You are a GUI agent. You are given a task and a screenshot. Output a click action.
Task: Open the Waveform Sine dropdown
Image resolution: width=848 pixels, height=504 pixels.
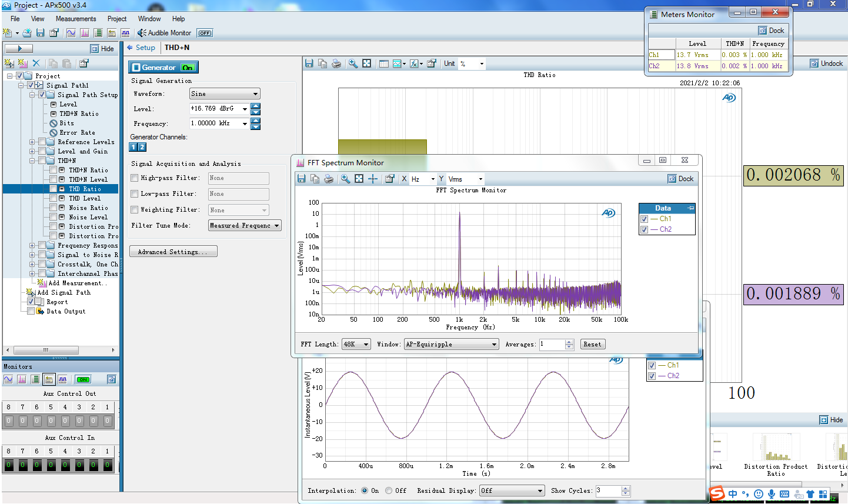click(225, 94)
